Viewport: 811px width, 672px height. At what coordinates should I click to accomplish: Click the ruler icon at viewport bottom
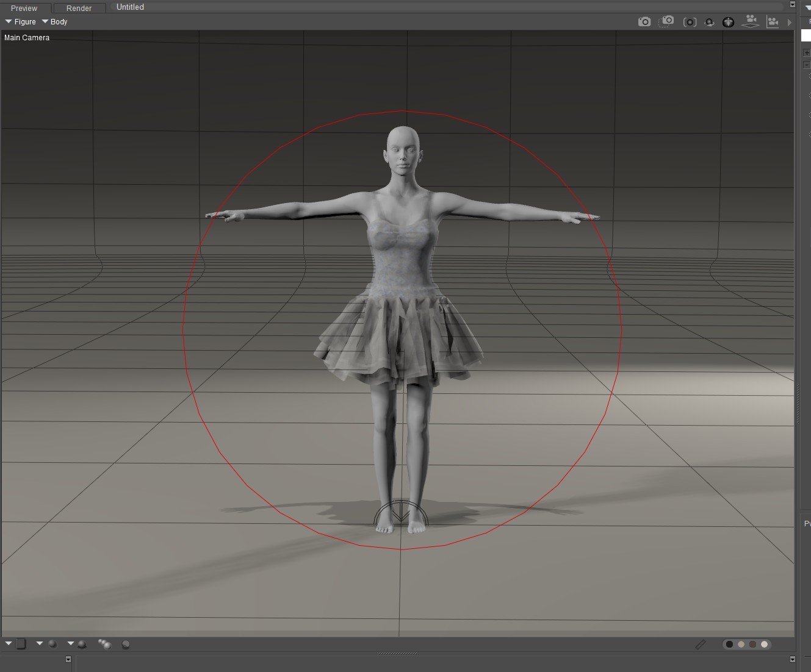point(701,644)
